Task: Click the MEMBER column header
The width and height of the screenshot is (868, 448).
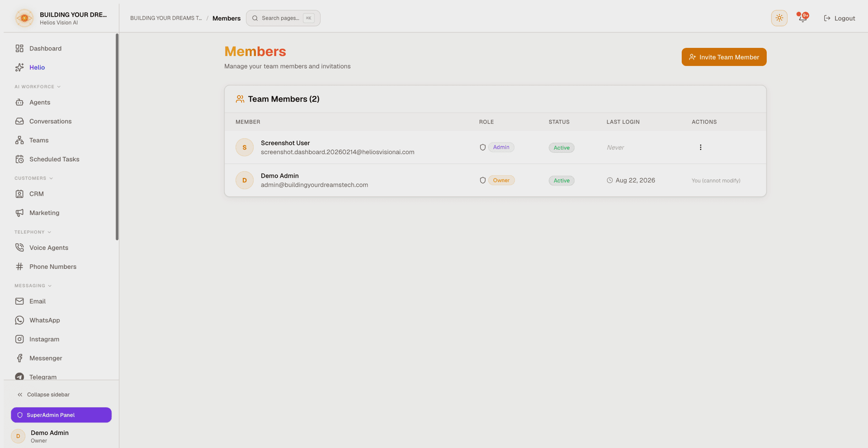Action: pyautogui.click(x=248, y=122)
